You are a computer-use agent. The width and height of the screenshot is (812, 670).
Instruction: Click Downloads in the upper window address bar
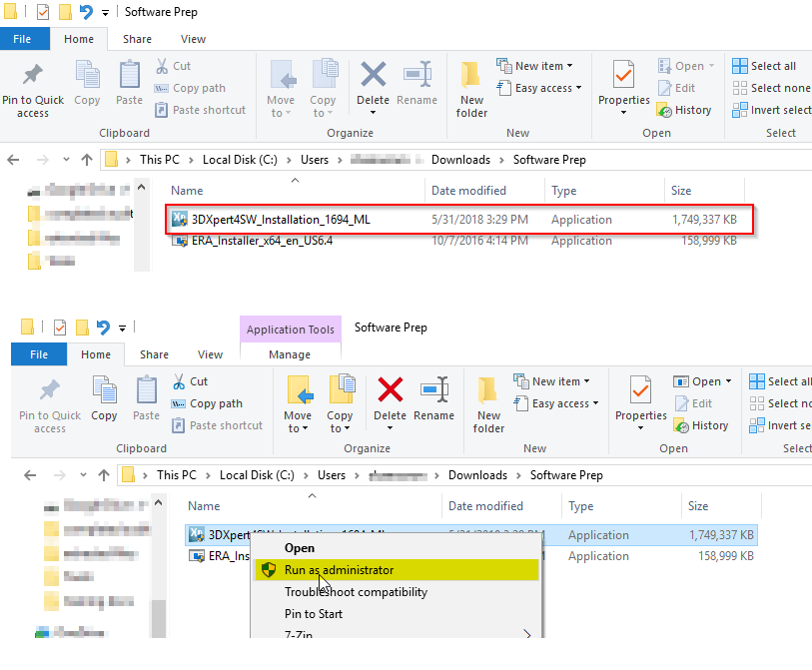click(x=460, y=160)
